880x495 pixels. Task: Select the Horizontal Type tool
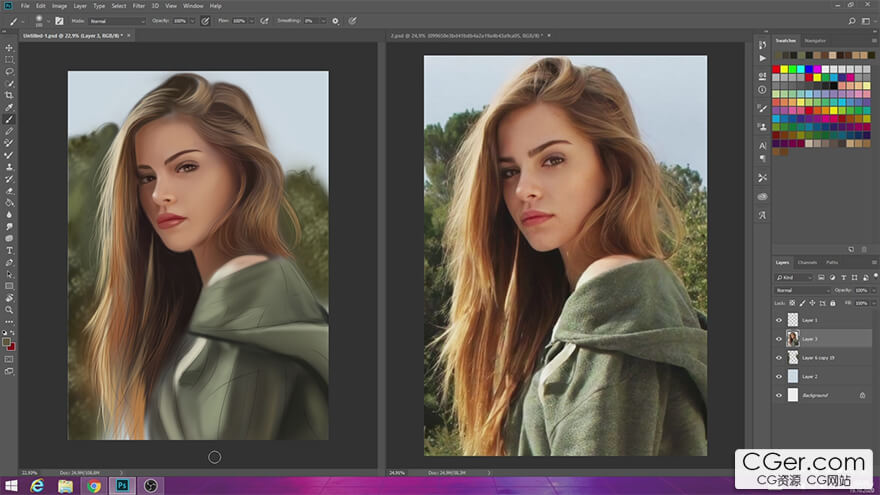point(9,250)
